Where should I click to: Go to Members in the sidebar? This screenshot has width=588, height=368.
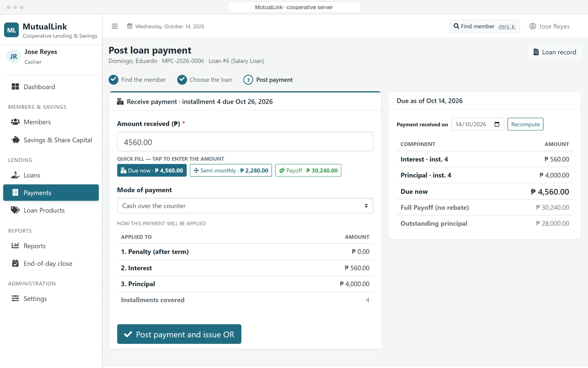pyautogui.click(x=51, y=122)
